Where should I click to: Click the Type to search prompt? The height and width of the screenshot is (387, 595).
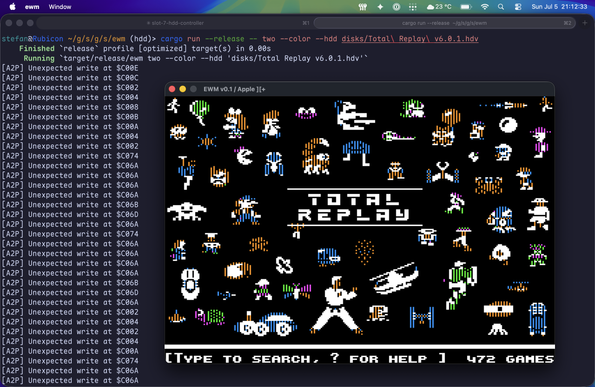pos(305,359)
